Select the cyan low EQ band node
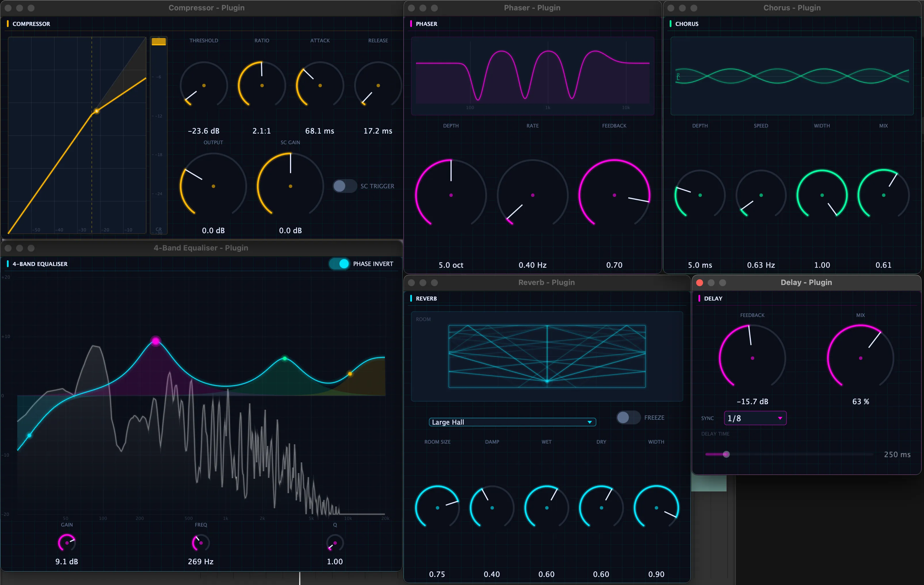 29,435
